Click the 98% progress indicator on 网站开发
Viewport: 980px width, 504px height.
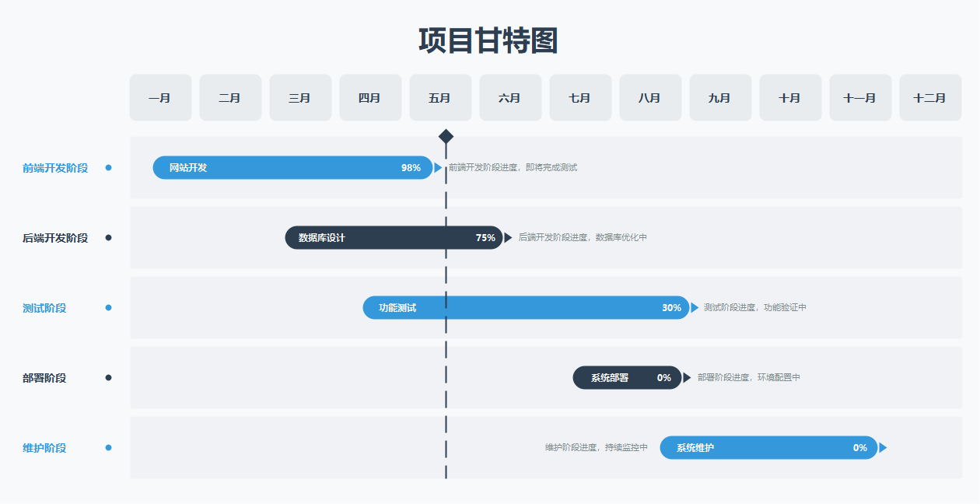(413, 166)
